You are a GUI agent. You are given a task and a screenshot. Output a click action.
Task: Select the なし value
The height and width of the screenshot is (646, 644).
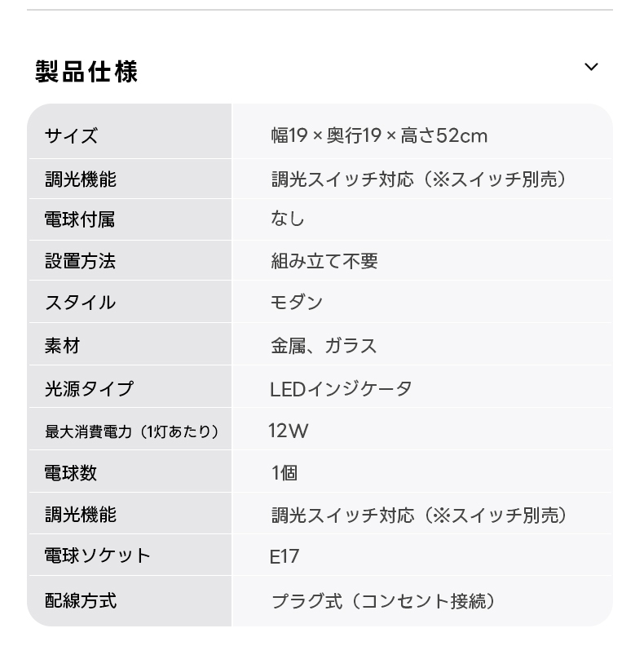287,219
